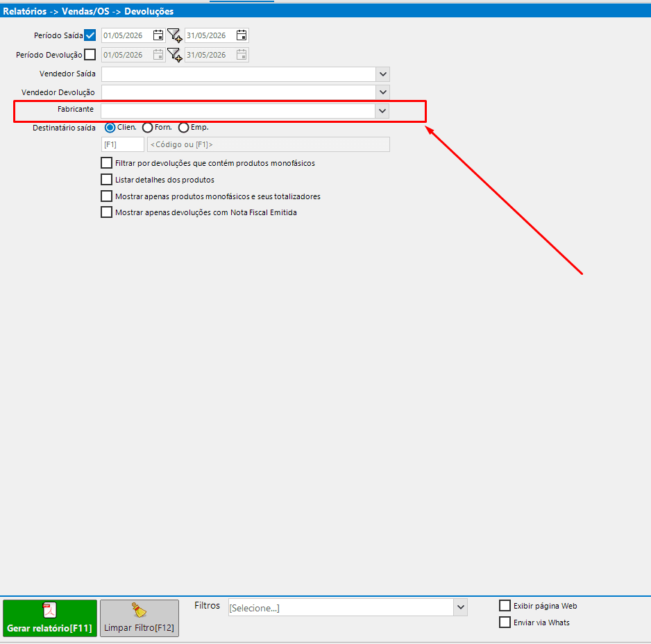Click Gerar relatório[F11] button

[50, 618]
